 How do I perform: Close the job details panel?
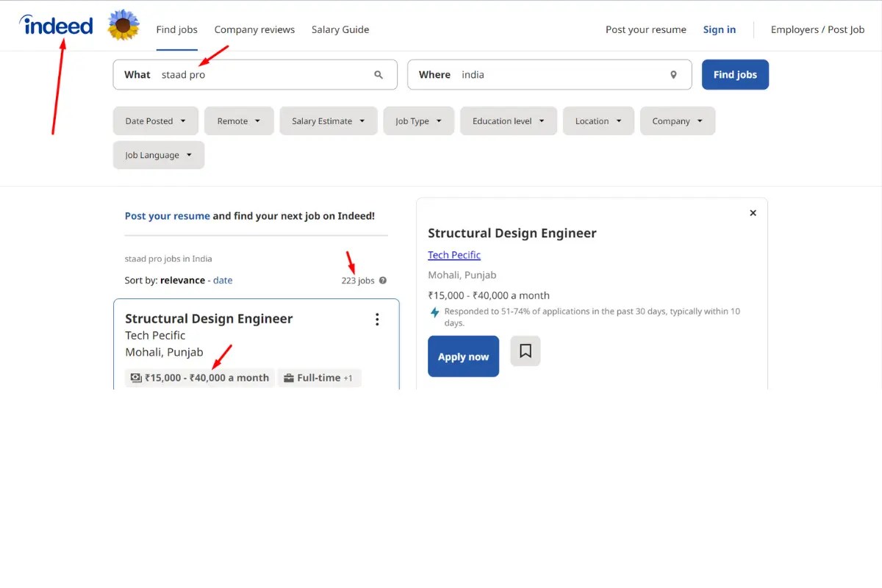pyautogui.click(x=753, y=213)
